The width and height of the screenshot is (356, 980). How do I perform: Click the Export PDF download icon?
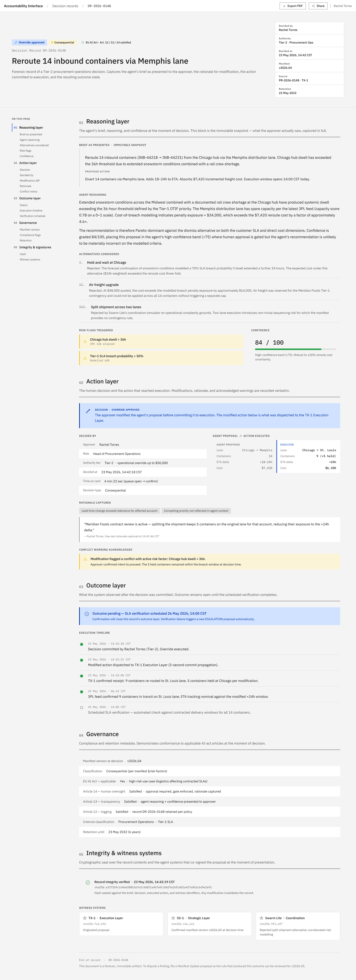click(284, 6)
